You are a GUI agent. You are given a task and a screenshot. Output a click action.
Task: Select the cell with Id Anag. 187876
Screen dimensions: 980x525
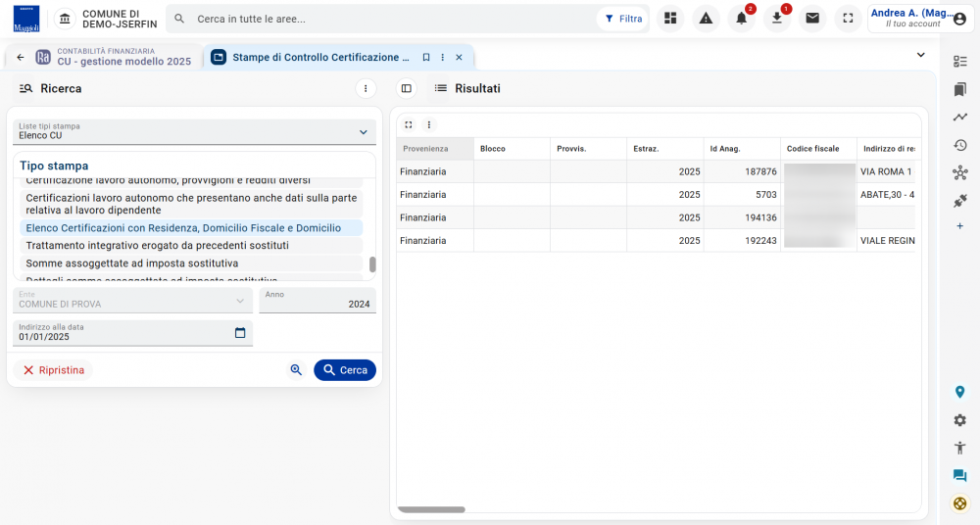(x=742, y=171)
